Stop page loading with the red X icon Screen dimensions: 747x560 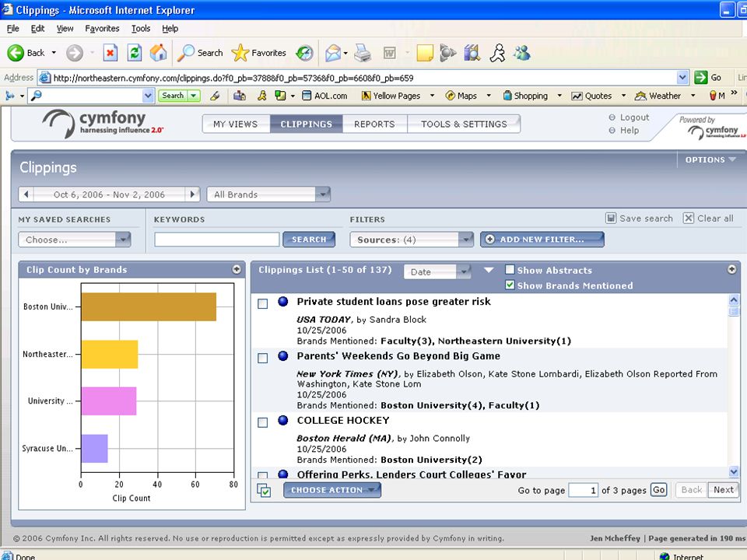(110, 53)
